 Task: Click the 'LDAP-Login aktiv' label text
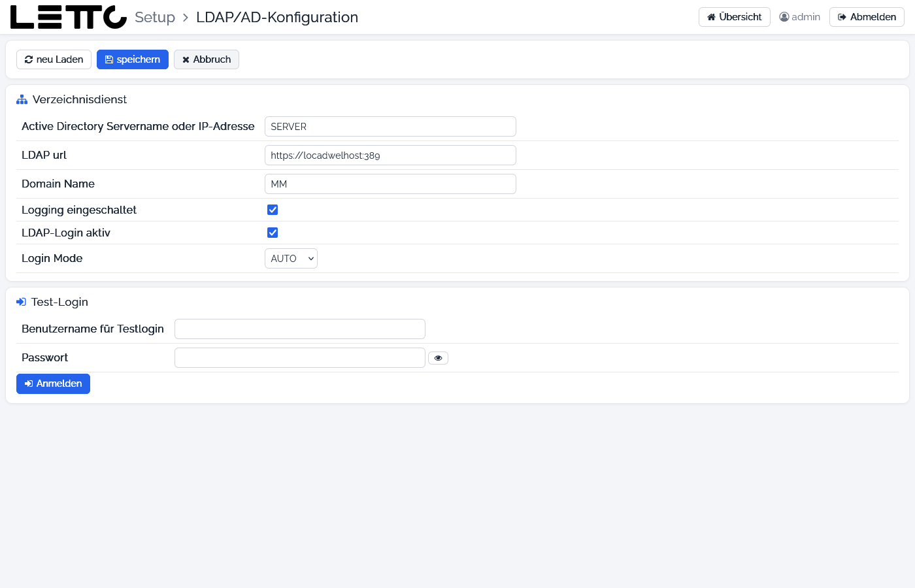tap(66, 233)
